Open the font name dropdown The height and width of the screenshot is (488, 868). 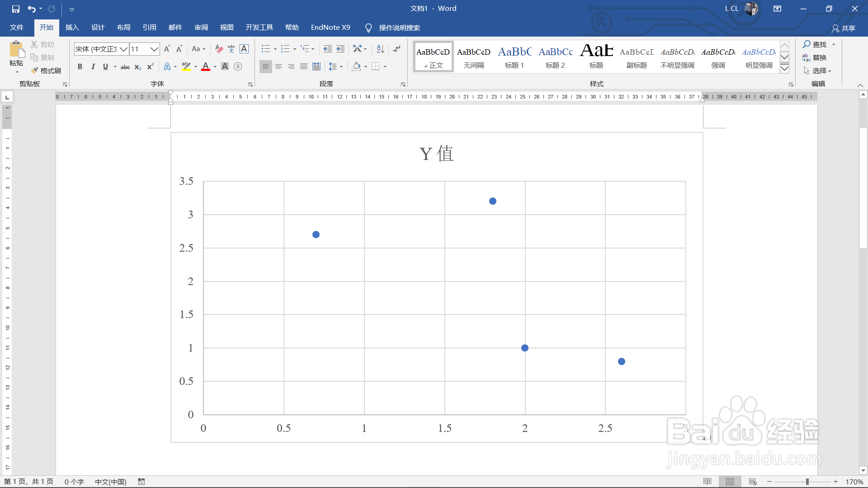[123, 49]
